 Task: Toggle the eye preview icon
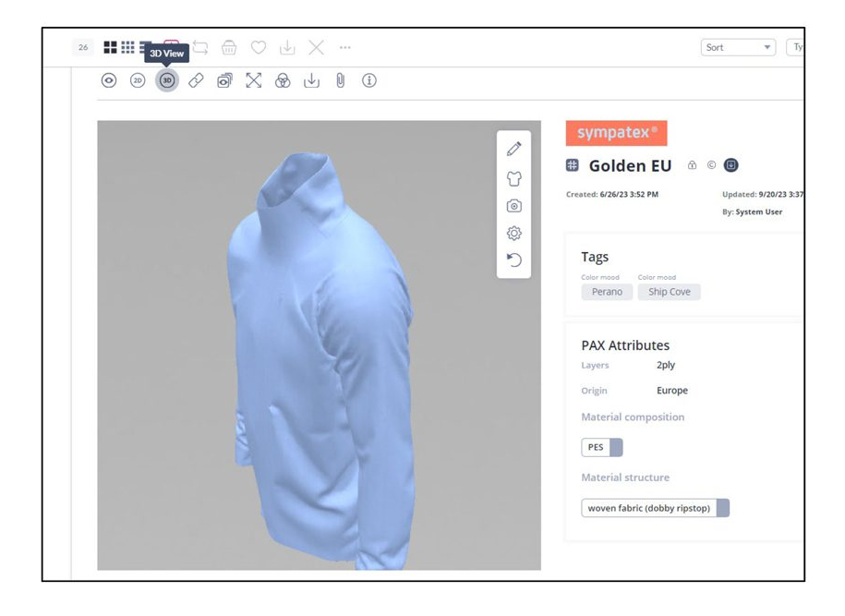click(109, 81)
